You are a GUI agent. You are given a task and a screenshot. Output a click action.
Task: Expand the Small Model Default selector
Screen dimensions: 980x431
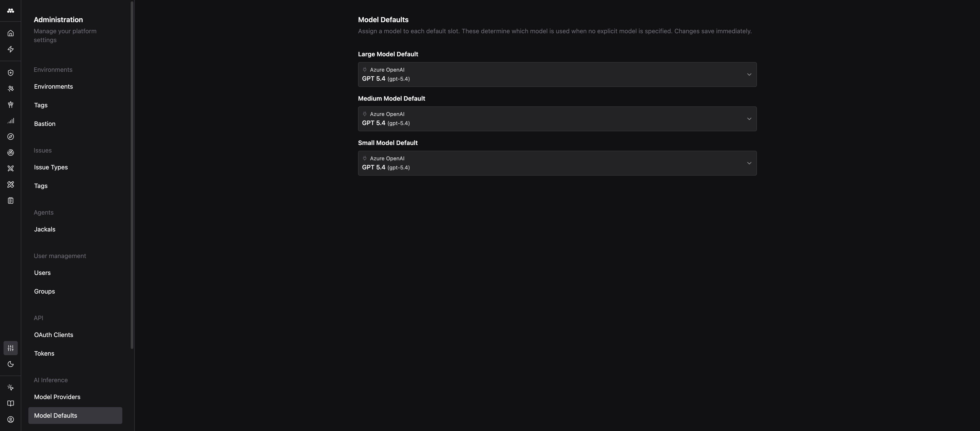click(x=557, y=163)
